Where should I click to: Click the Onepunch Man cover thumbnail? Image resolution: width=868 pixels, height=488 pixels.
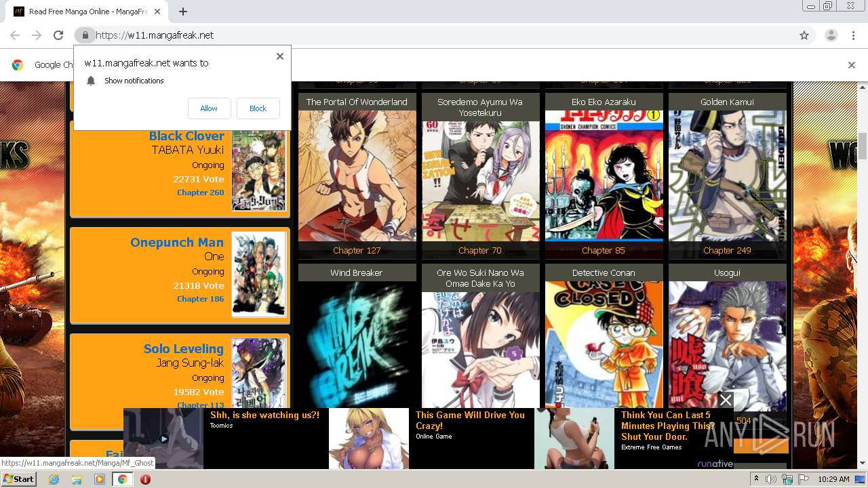pos(258,274)
